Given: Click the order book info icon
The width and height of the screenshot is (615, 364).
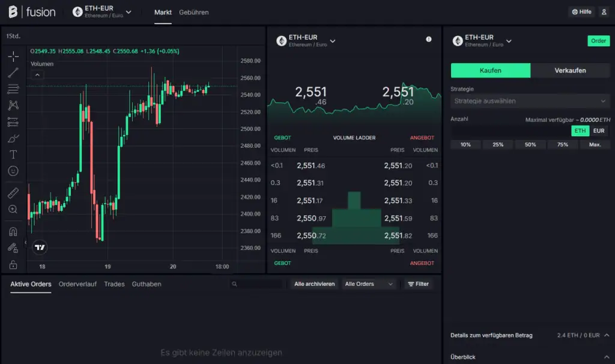Looking at the screenshot, I should click(429, 39).
